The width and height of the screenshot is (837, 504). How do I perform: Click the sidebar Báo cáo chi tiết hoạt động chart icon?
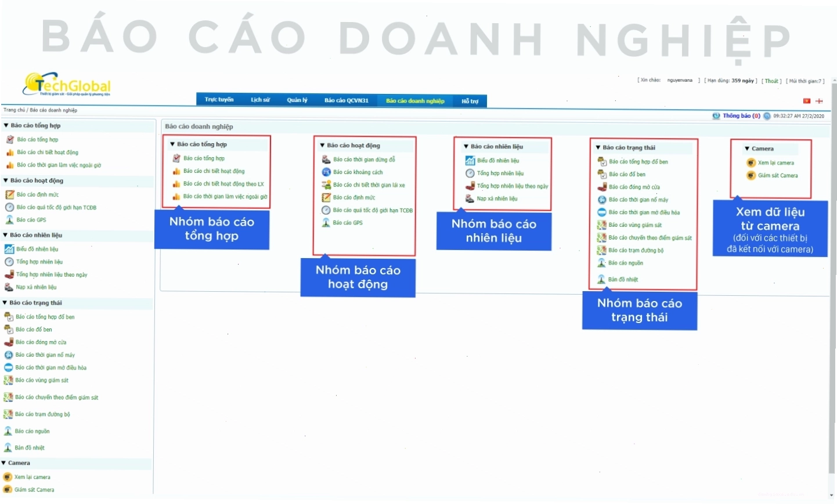pyautogui.click(x=10, y=153)
